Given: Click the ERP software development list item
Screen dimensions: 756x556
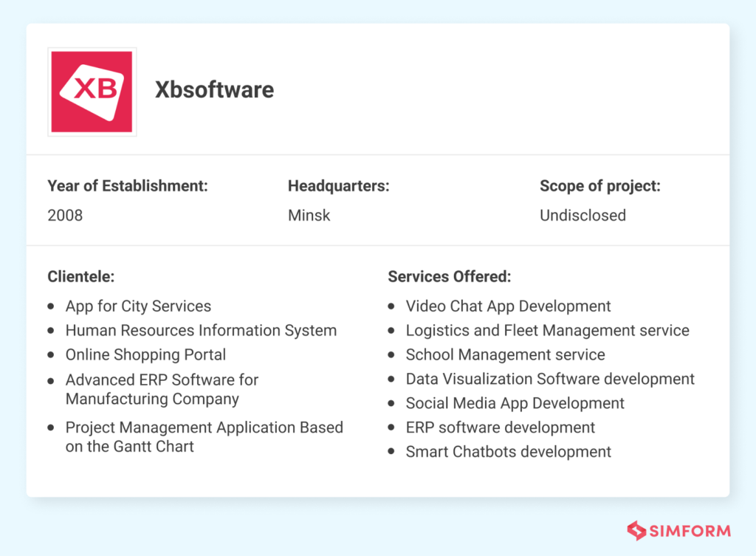Looking at the screenshot, I should click(x=500, y=428).
